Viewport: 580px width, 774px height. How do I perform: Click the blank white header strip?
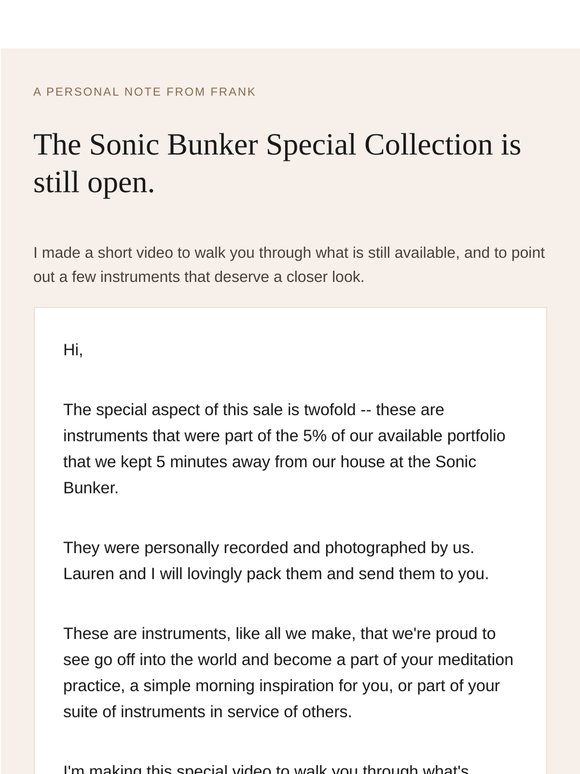click(290, 24)
